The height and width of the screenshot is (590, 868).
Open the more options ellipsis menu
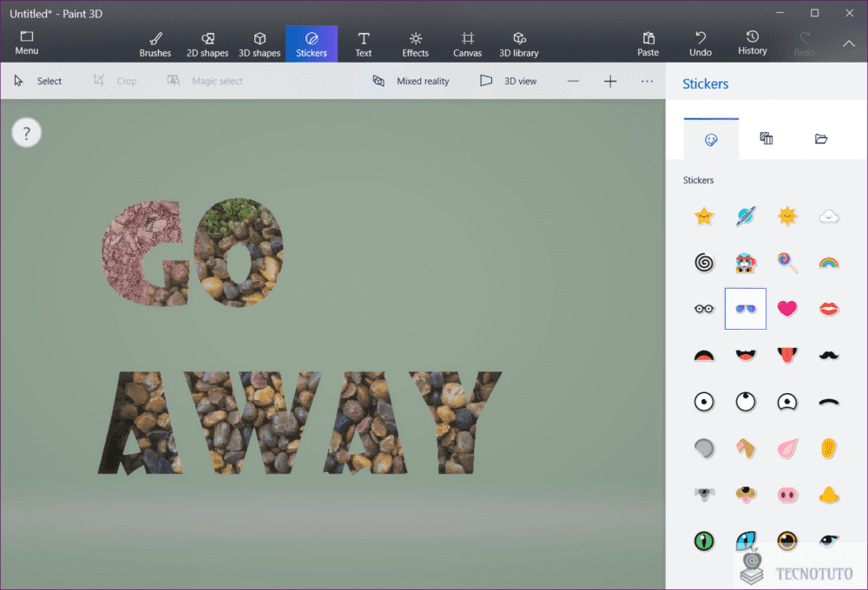pos(648,82)
